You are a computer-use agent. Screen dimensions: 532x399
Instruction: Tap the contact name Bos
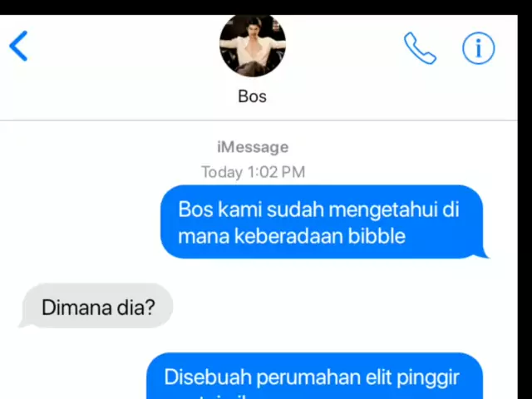click(x=252, y=96)
